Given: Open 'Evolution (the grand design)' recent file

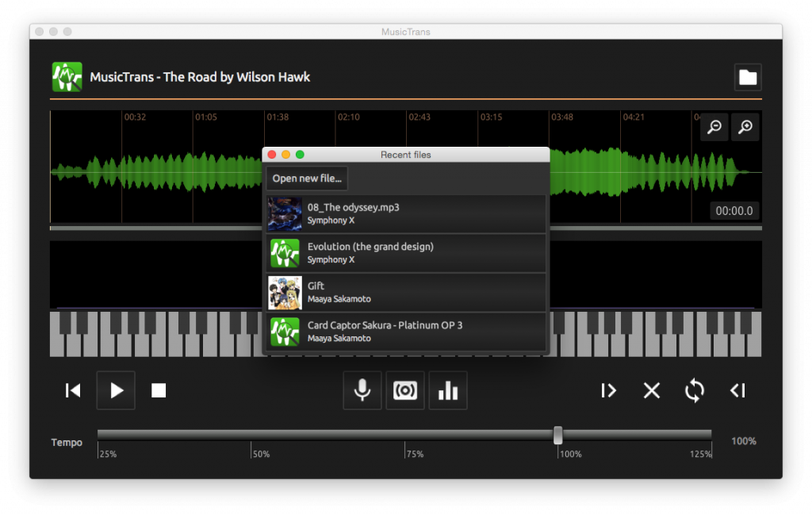Looking at the screenshot, I should (x=406, y=253).
